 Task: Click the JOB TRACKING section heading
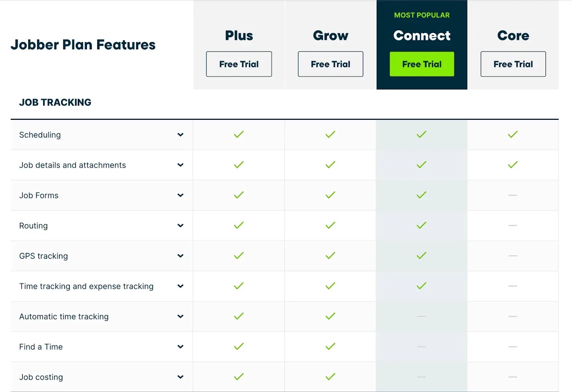55,102
